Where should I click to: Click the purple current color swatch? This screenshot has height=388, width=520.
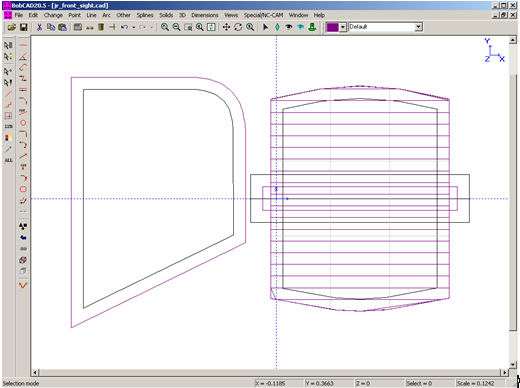coord(332,27)
